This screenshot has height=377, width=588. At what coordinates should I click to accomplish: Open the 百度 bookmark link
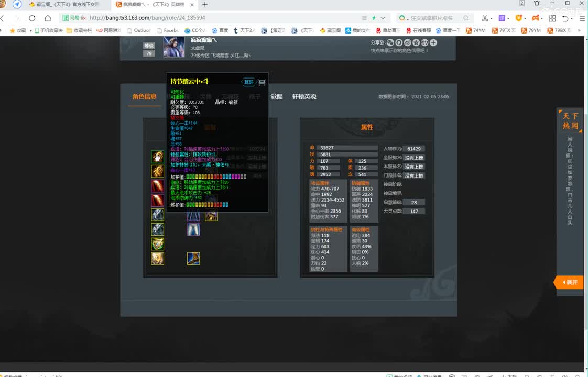tap(220, 30)
